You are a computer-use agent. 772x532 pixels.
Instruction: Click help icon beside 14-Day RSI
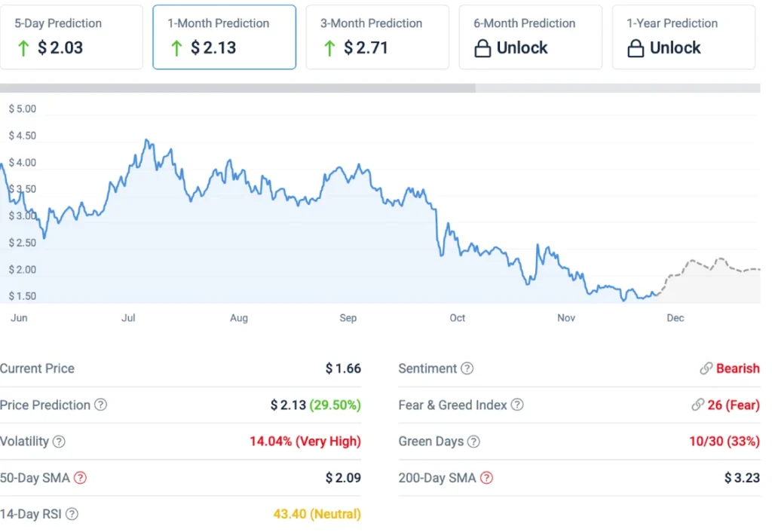click(x=72, y=514)
